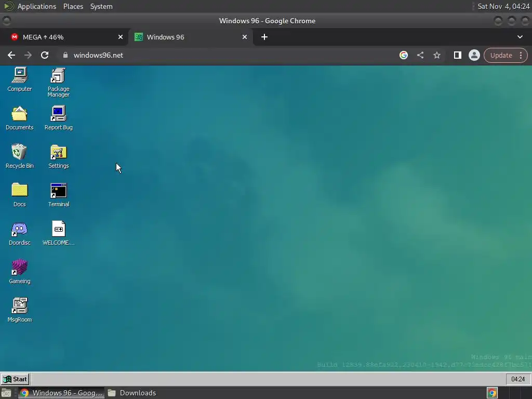Go back in Chrome
The image size is (532, 399).
[11, 55]
